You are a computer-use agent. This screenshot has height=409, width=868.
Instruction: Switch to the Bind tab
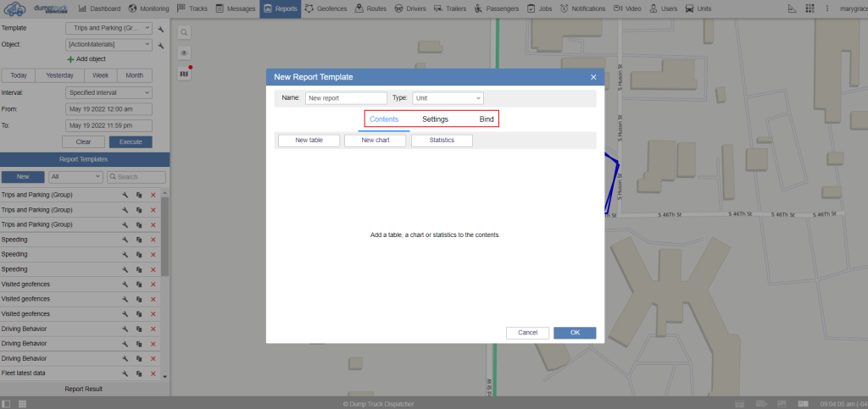pos(487,119)
